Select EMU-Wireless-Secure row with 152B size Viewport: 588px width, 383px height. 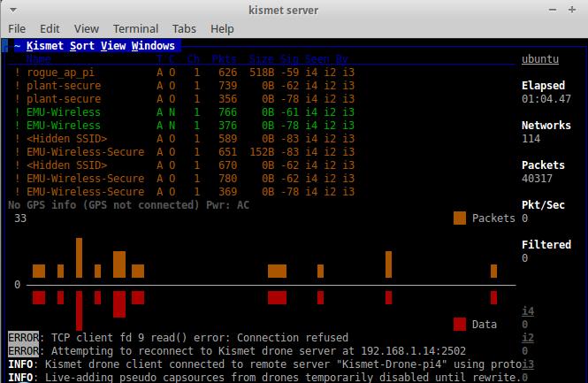tap(85, 152)
